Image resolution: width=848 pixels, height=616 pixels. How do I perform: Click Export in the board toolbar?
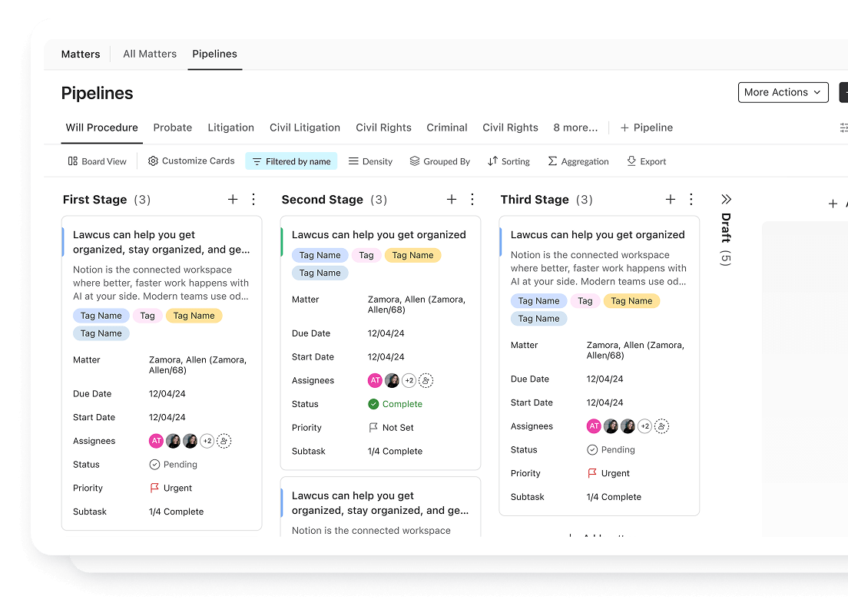pyautogui.click(x=646, y=161)
